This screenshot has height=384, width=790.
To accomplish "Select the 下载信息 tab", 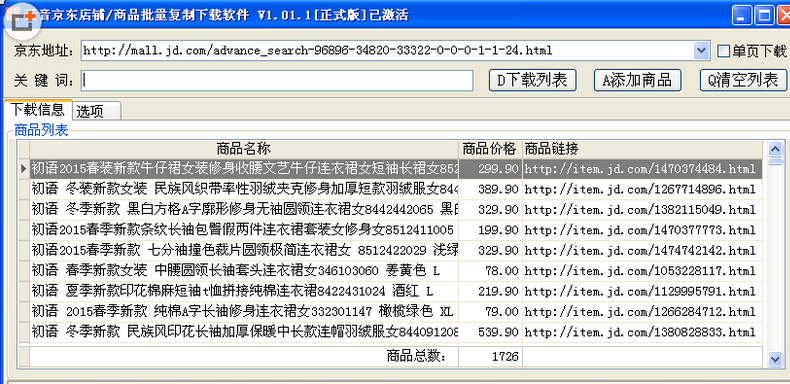I will [x=38, y=109].
